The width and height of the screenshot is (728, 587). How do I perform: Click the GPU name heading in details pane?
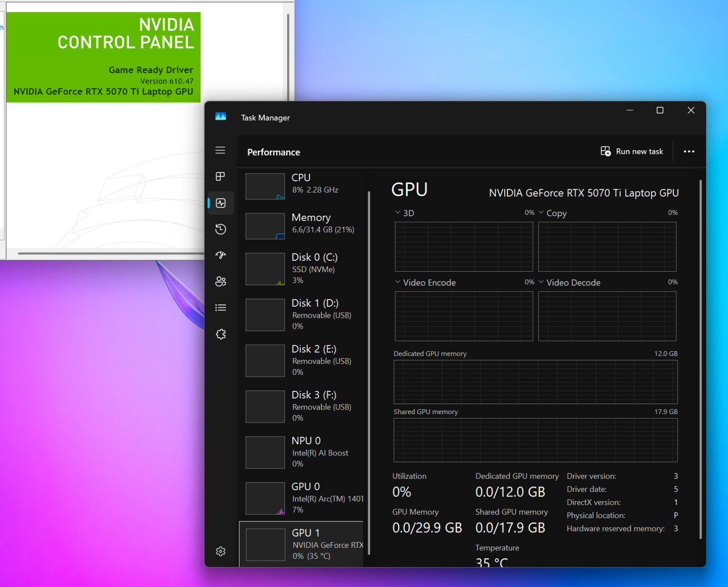tap(584, 193)
